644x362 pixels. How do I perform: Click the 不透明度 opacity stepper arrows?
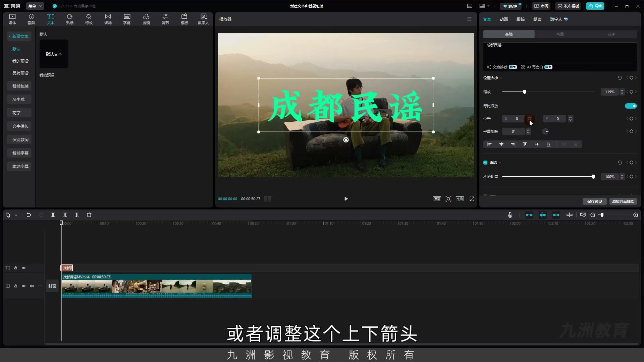pos(622,177)
